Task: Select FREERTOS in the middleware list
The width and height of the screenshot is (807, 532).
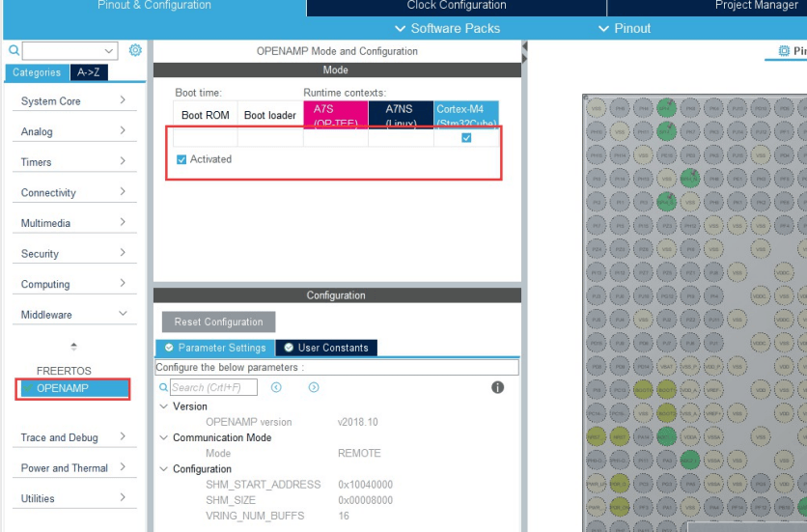Action: [64, 371]
